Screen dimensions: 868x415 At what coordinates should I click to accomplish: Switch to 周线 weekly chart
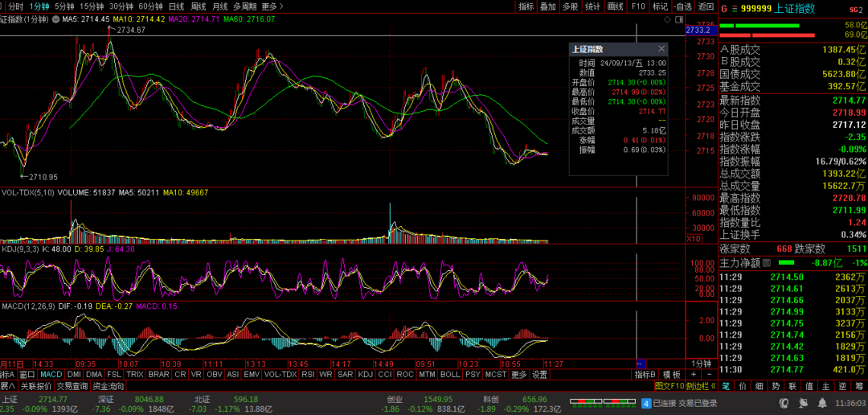[x=199, y=6]
